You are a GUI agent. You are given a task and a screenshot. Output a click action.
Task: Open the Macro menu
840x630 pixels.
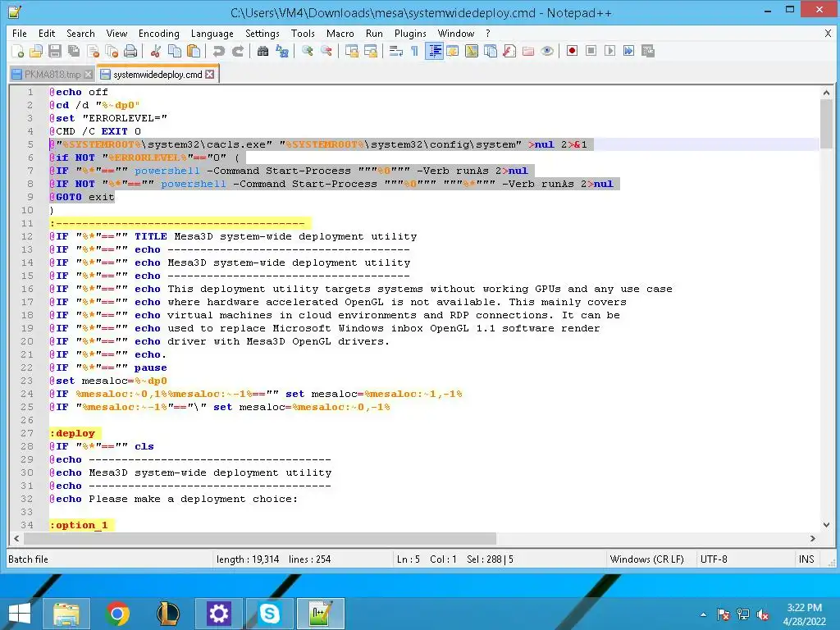[340, 33]
